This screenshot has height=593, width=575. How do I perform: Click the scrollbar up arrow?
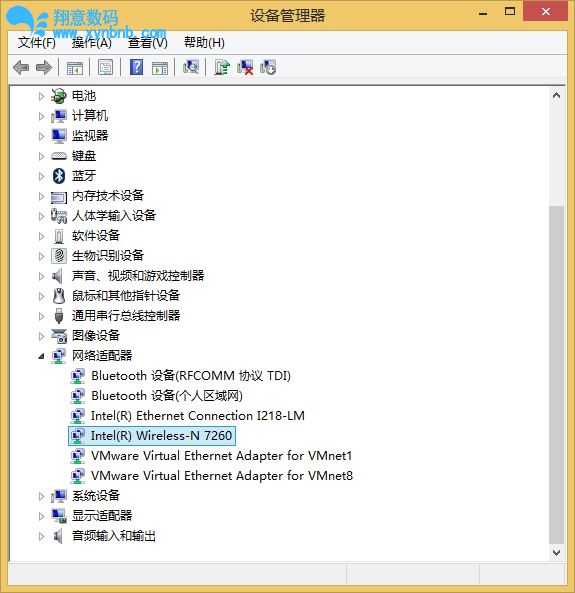point(556,95)
